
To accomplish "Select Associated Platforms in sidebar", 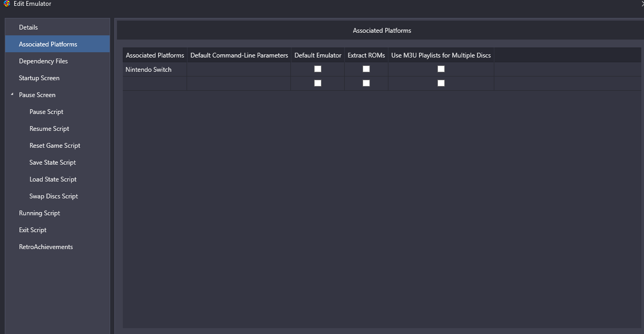I will [x=48, y=44].
